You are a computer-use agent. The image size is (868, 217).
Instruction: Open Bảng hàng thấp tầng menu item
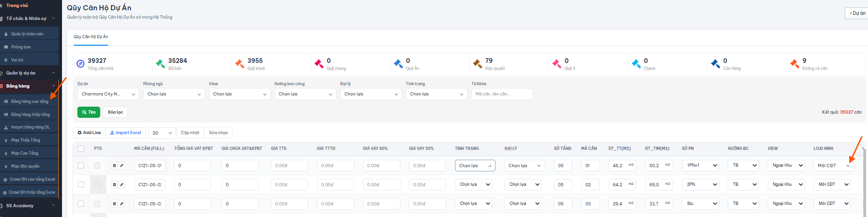[x=29, y=114]
